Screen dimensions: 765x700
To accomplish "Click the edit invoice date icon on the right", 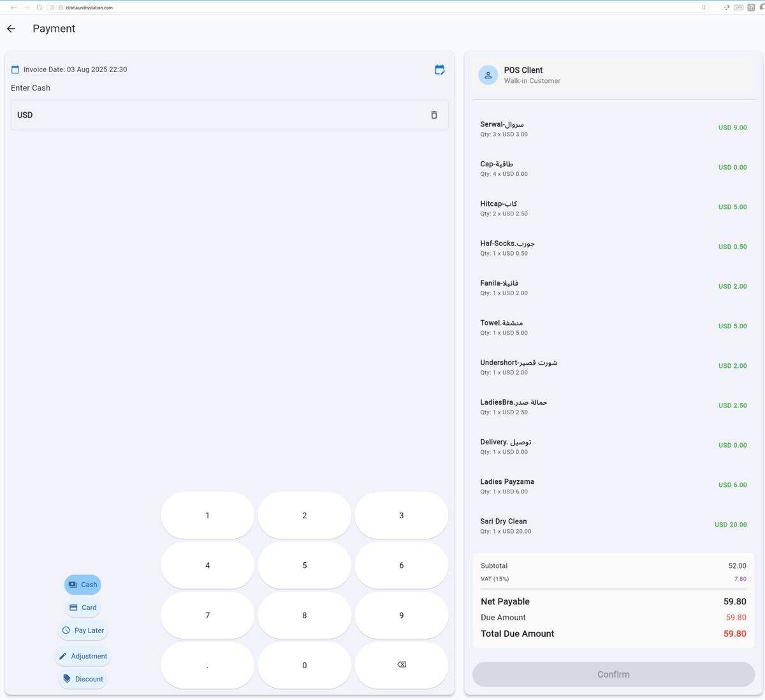I will click(440, 69).
